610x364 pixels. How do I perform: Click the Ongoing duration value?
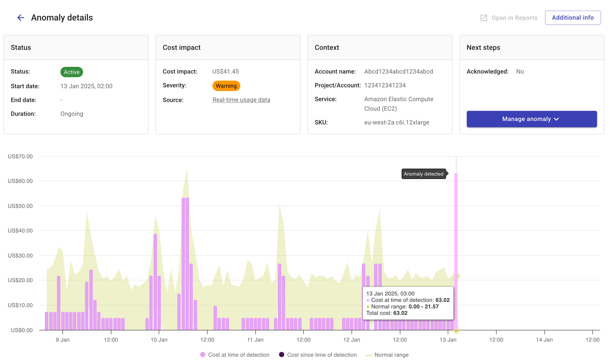72,114
